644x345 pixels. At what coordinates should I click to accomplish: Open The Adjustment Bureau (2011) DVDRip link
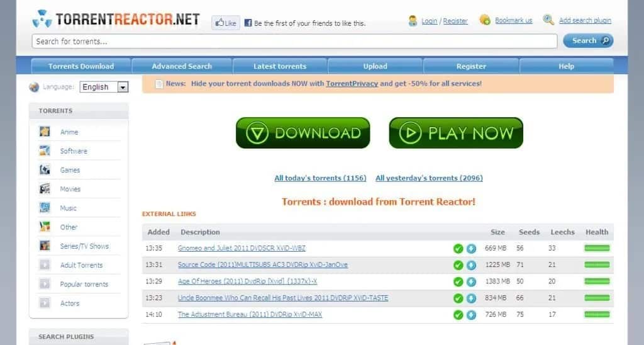250,315
